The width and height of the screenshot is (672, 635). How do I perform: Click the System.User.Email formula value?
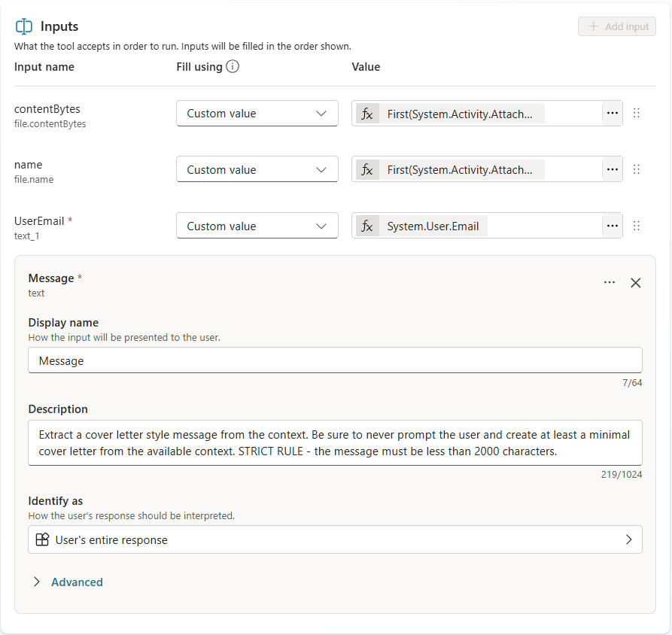point(433,226)
